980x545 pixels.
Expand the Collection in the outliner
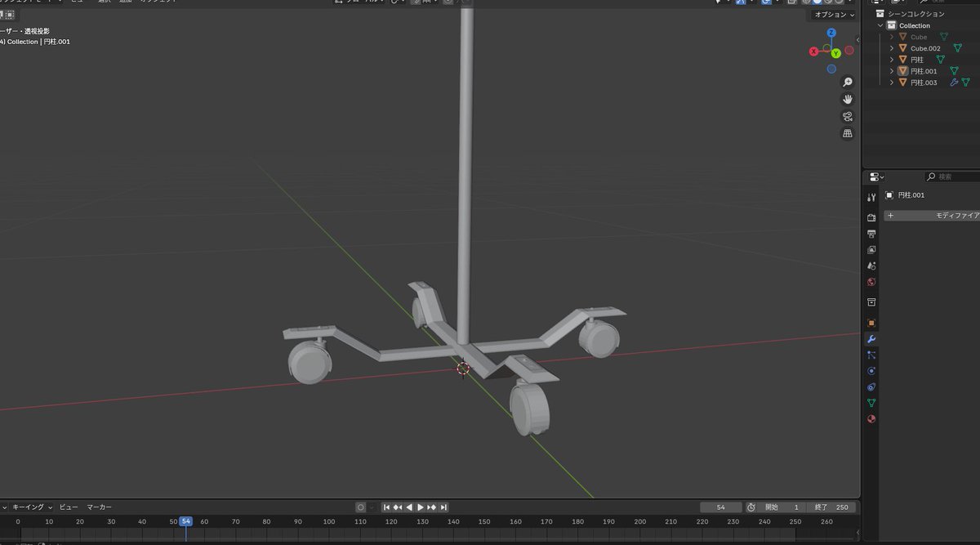pos(881,25)
